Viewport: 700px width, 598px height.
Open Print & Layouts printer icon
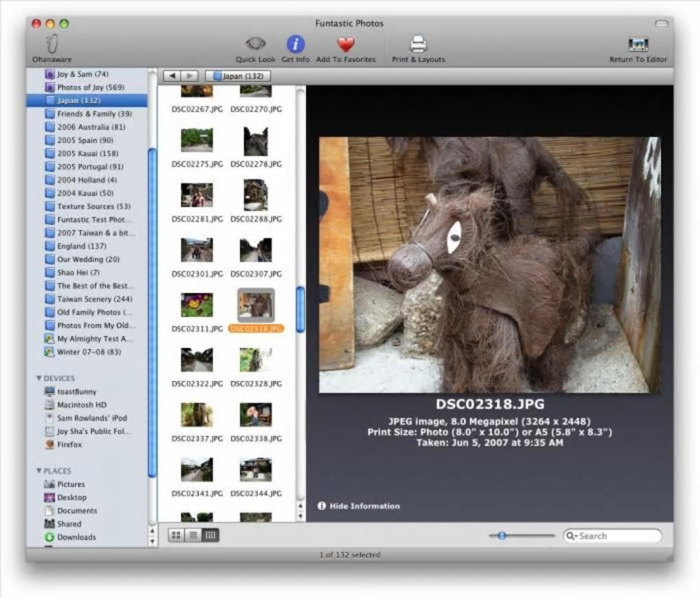click(418, 45)
